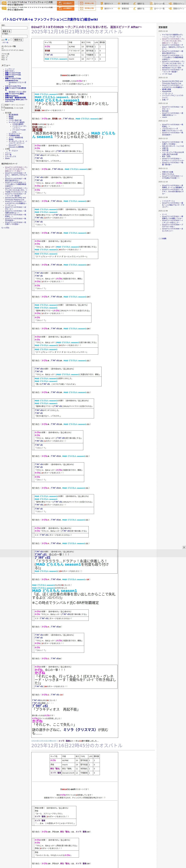The image size is (186, 868).
Task: Open H0pePRiSM in update history
Action: (x=166, y=91)
